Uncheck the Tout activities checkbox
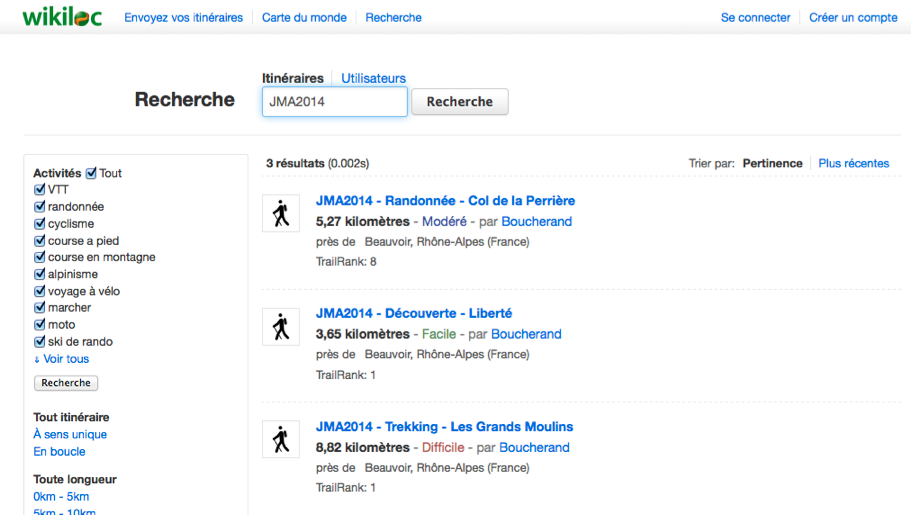 pyautogui.click(x=92, y=173)
